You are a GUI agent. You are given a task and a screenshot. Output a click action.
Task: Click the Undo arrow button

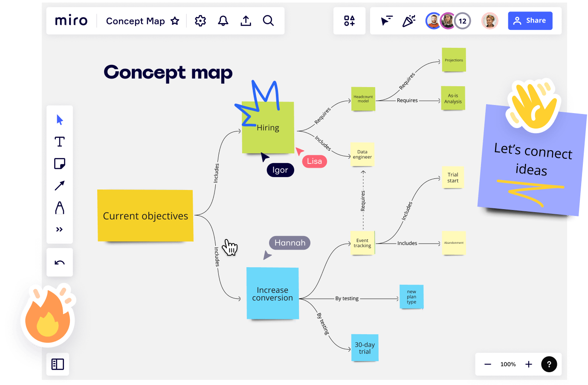click(60, 262)
